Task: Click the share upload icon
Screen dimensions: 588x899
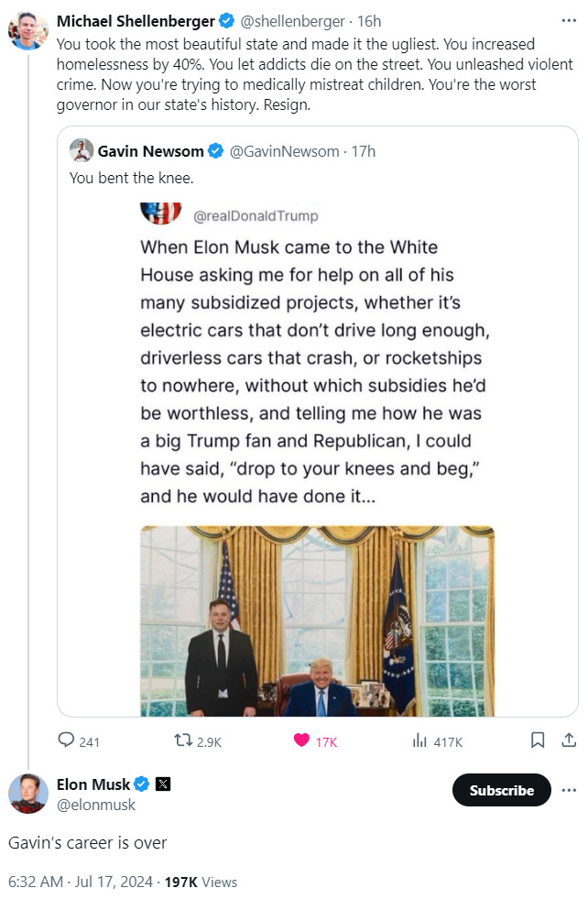Action: [x=568, y=740]
